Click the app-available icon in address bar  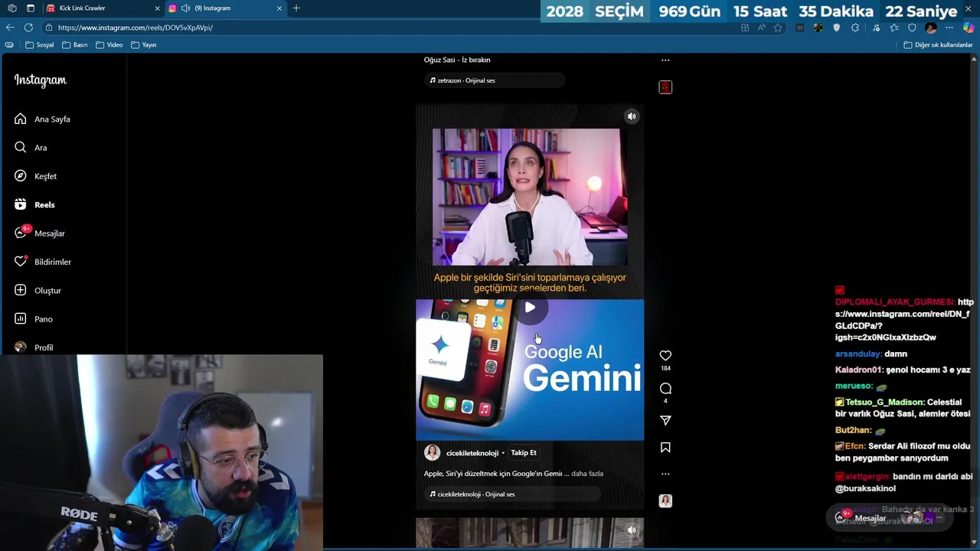point(745,28)
